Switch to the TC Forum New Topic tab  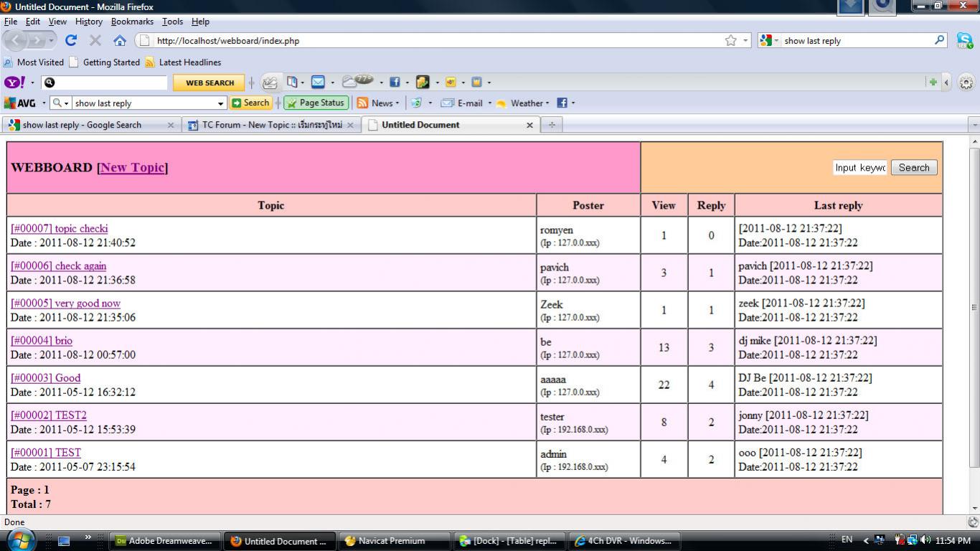[270, 125]
